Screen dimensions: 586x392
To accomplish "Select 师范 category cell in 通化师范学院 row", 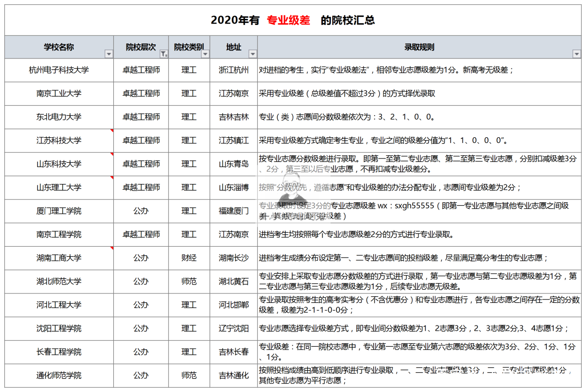I will point(189,375).
